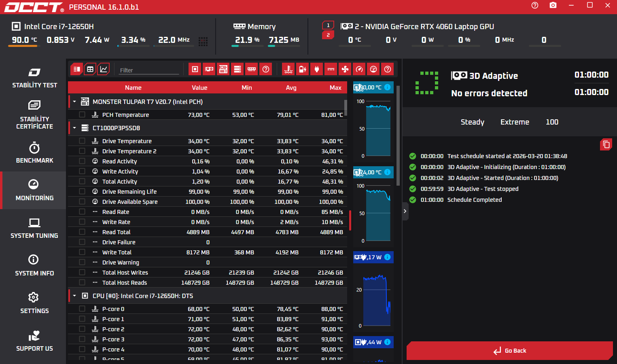The width and height of the screenshot is (617, 364).
Task: Toggle the storage drive sensor filter icon
Action: 237,69
